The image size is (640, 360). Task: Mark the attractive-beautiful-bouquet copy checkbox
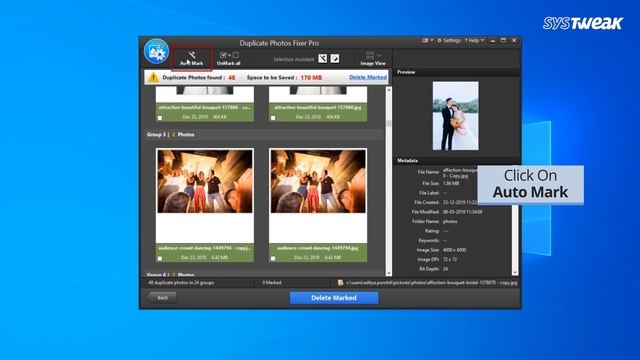pyautogui.click(x=160, y=118)
